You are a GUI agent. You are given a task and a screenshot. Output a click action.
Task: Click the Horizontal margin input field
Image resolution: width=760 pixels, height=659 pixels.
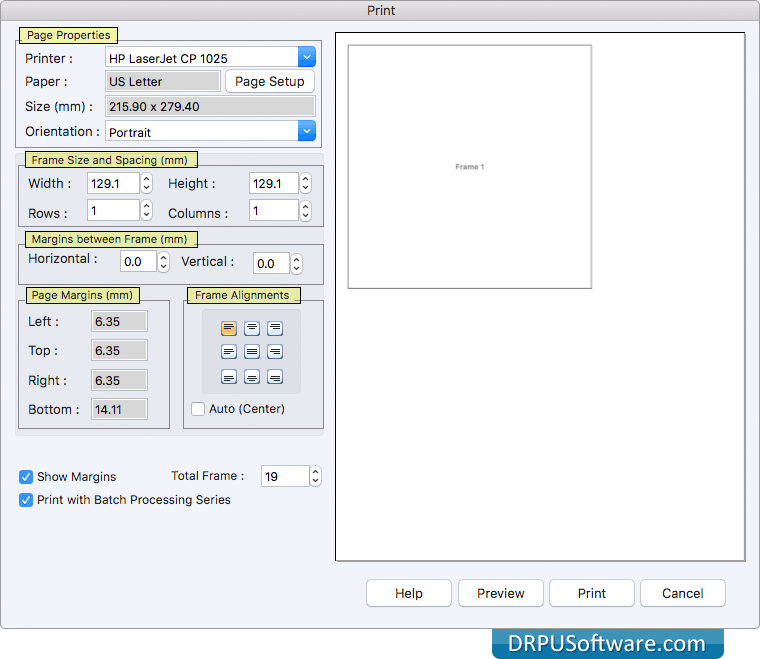tap(139, 262)
